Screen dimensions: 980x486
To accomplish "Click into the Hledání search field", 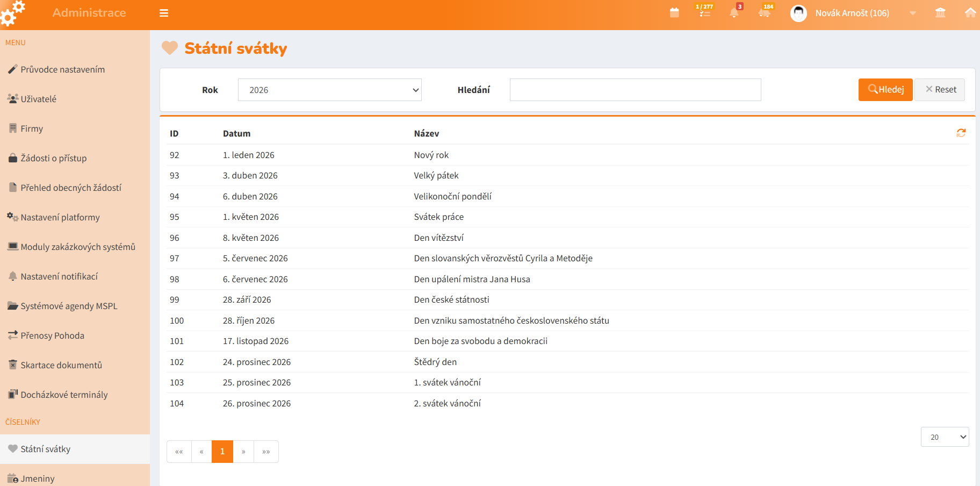I will 635,90.
